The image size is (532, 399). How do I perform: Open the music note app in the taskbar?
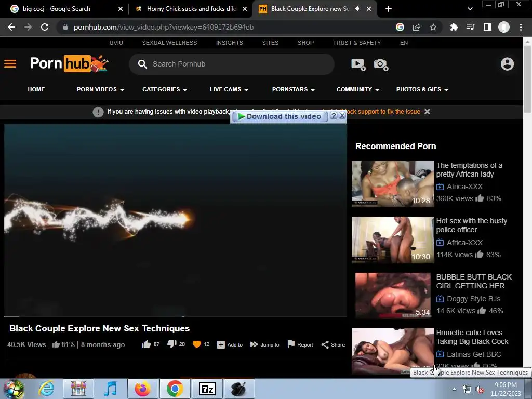pos(110,389)
